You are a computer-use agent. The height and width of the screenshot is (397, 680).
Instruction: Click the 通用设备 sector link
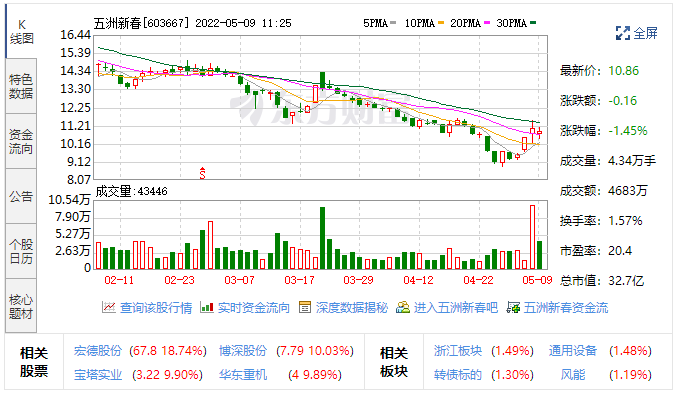(x=573, y=351)
